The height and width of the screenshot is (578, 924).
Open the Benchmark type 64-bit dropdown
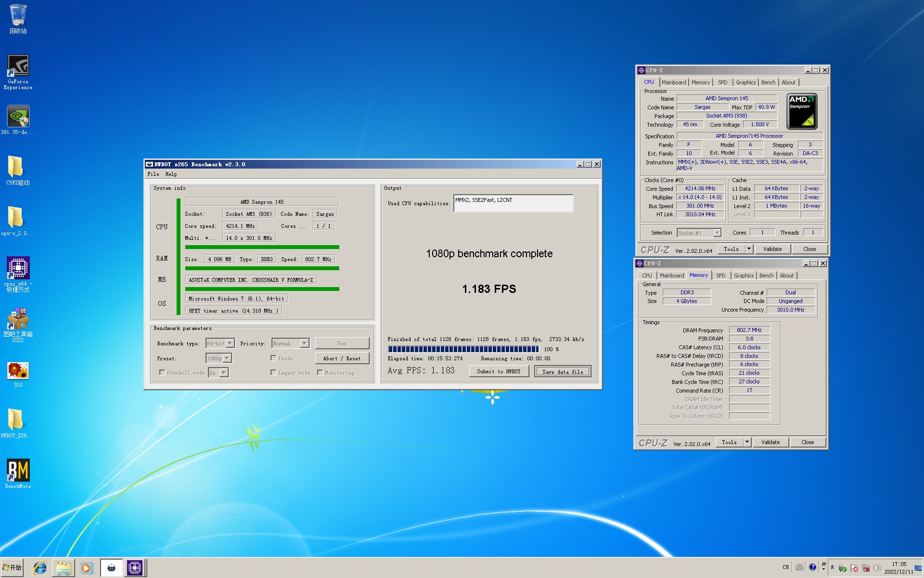(220, 343)
